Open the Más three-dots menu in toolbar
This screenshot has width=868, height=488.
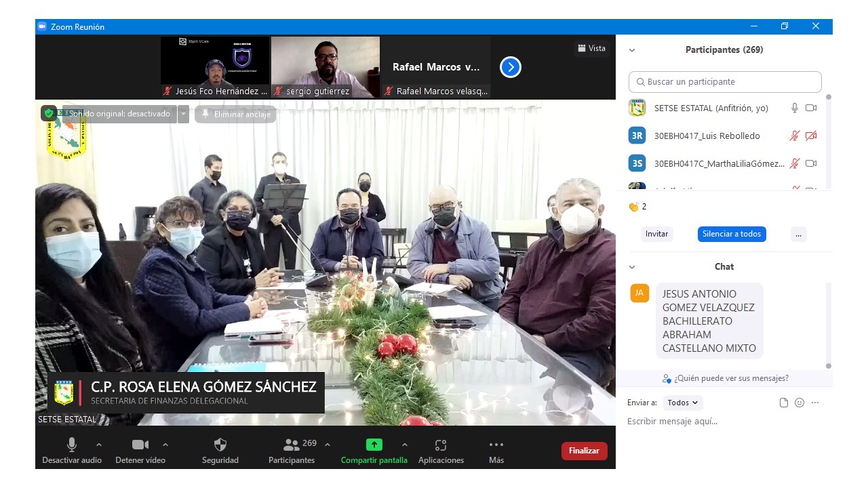(x=496, y=445)
